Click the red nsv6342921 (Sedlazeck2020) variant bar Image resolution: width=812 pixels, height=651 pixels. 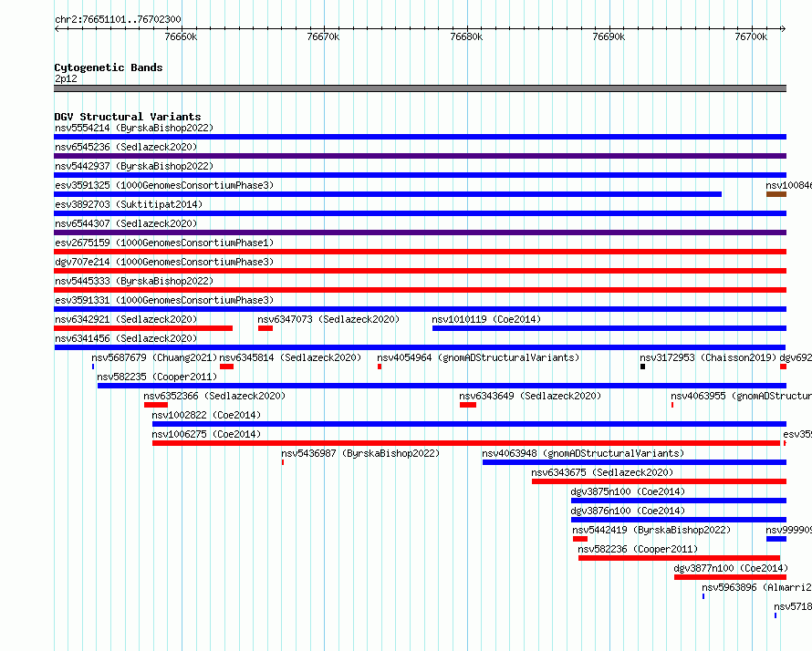(143, 328)
